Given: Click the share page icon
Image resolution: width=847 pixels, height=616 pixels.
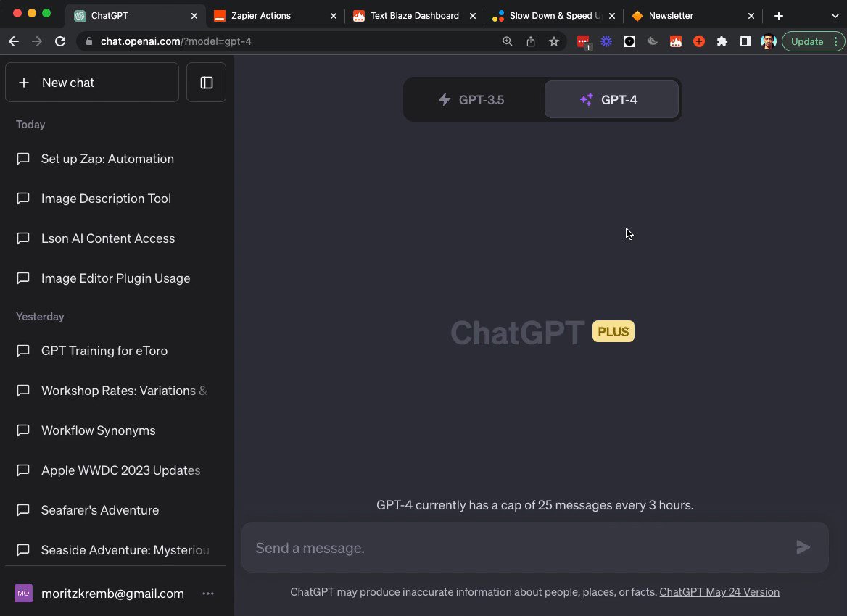Looking at the screenshot, I should pos(530,41).
